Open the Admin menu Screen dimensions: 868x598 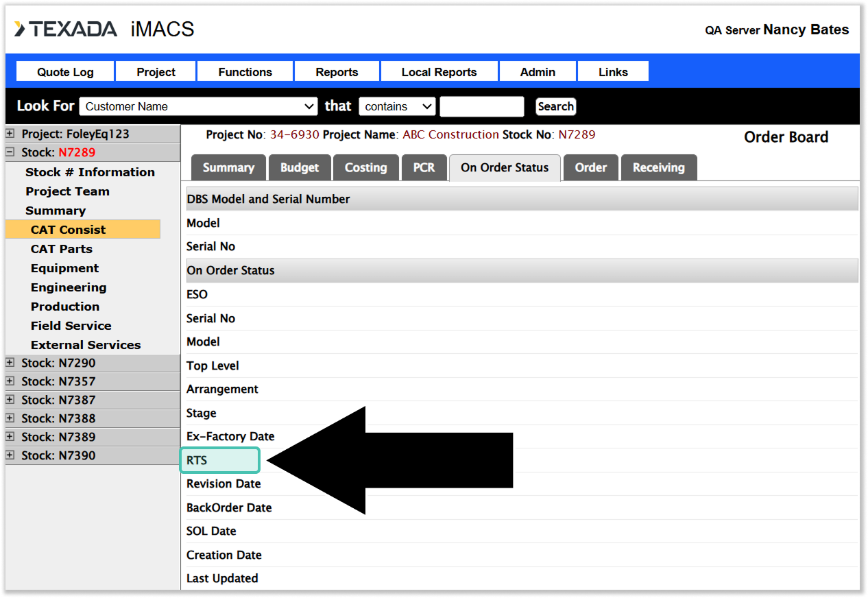pyautogui.click(x=538, y=72)
